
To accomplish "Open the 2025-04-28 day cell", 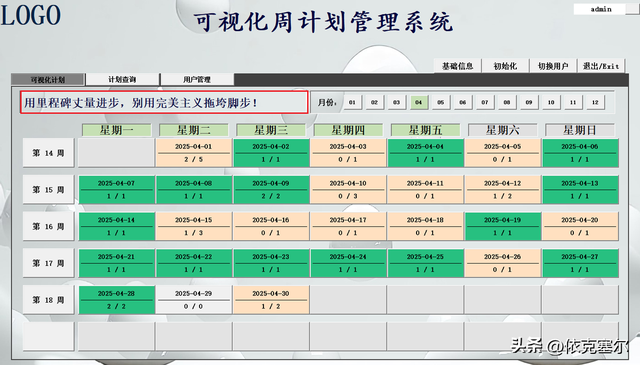I will (x=116, y=300).
